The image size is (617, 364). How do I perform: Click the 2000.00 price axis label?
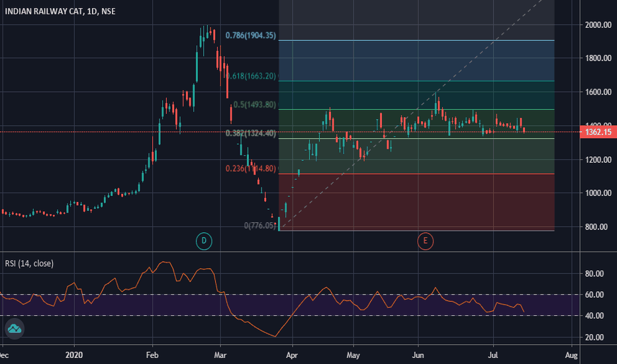coord(598,24)
